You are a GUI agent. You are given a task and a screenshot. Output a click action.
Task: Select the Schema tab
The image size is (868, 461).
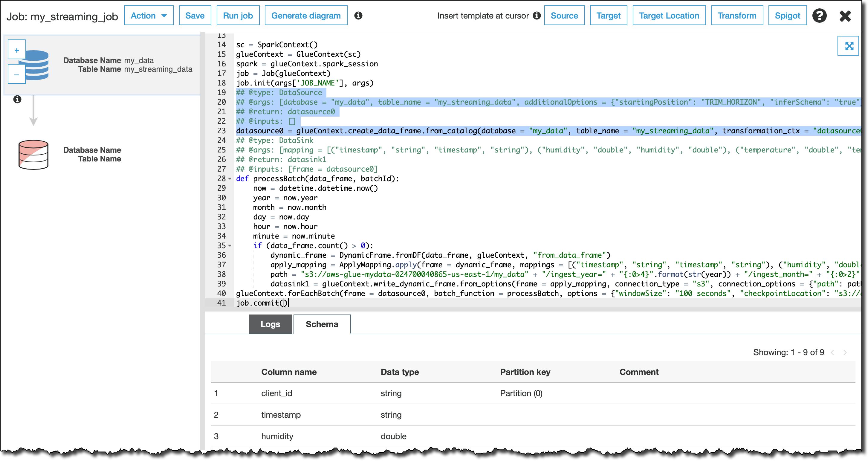click(322, 324)
